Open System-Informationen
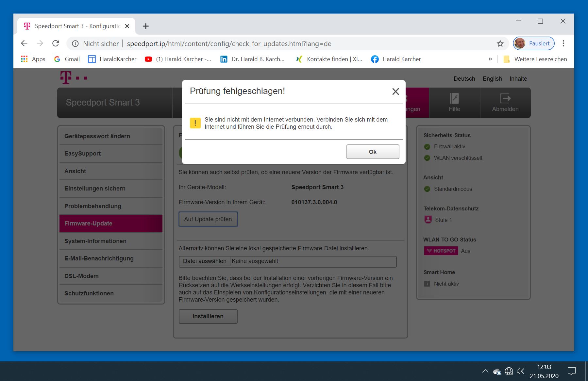Screen dimensions: 588x381 (x=111, y=241)
